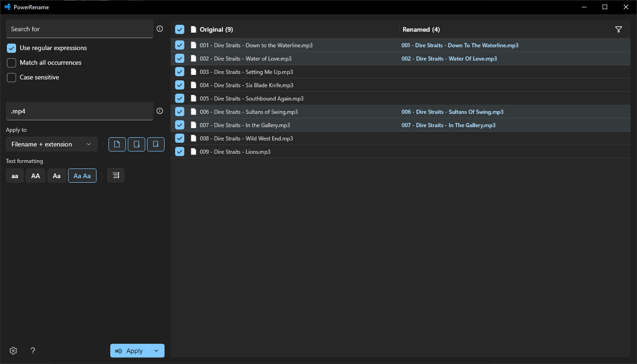Click renamed '002 - Dire Straits - Water Of Love.mp3'

pos(449,59)
